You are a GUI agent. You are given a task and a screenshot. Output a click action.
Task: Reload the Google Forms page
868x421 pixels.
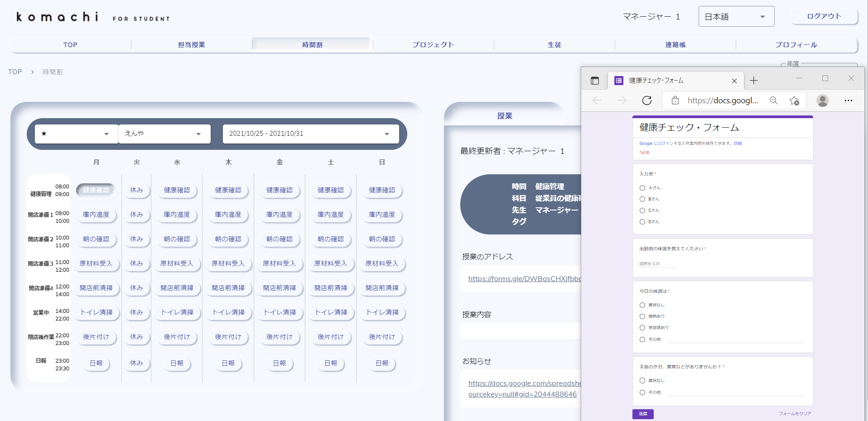tap(647, 100)
